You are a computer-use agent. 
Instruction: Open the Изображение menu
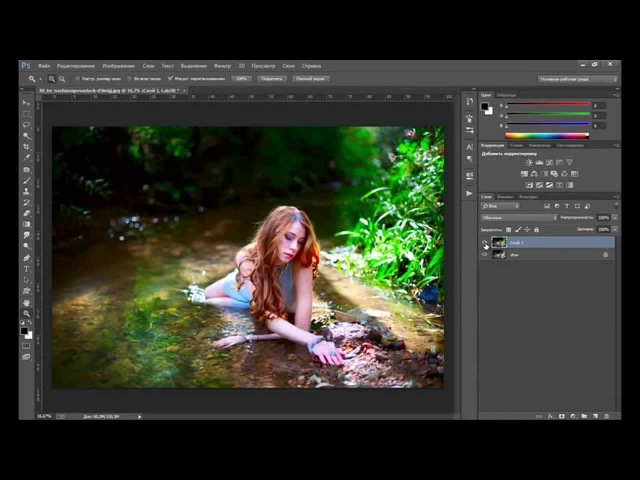pyautogui.click(x=118, y=66)
